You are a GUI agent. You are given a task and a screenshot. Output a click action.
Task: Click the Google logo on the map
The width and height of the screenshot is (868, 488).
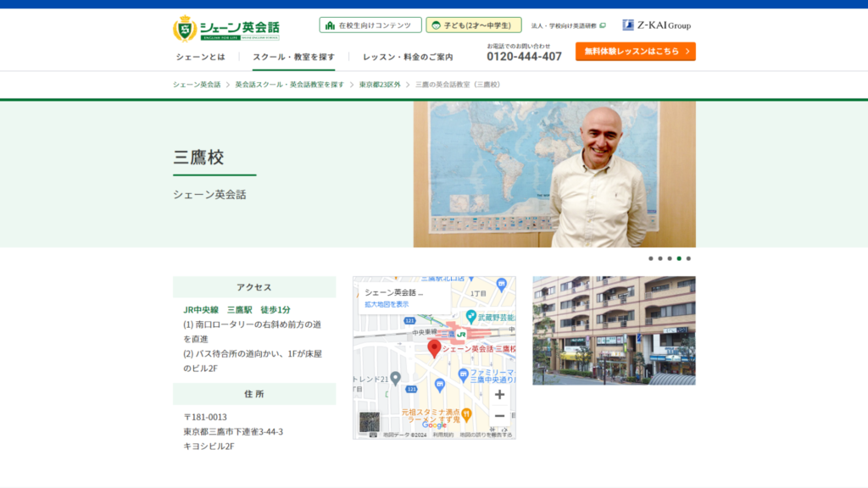coord(434,425)
